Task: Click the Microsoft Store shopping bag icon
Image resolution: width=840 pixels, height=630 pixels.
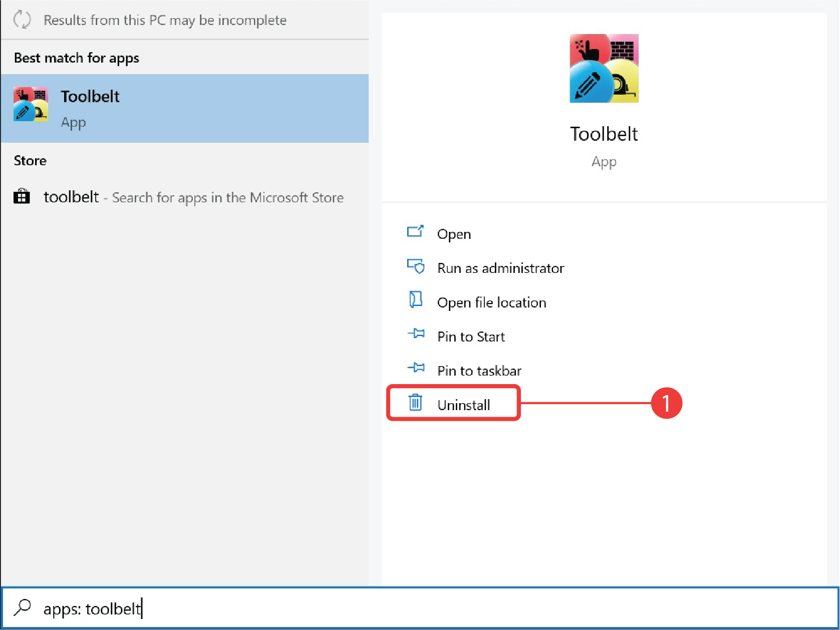Action: point(21,197)
